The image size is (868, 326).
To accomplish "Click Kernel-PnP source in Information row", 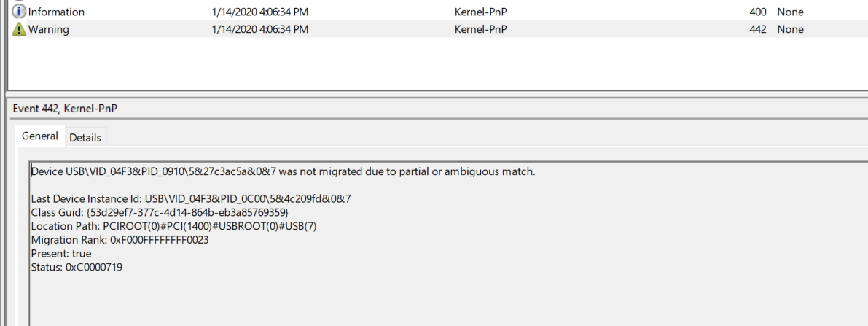I will coord(480,12).
